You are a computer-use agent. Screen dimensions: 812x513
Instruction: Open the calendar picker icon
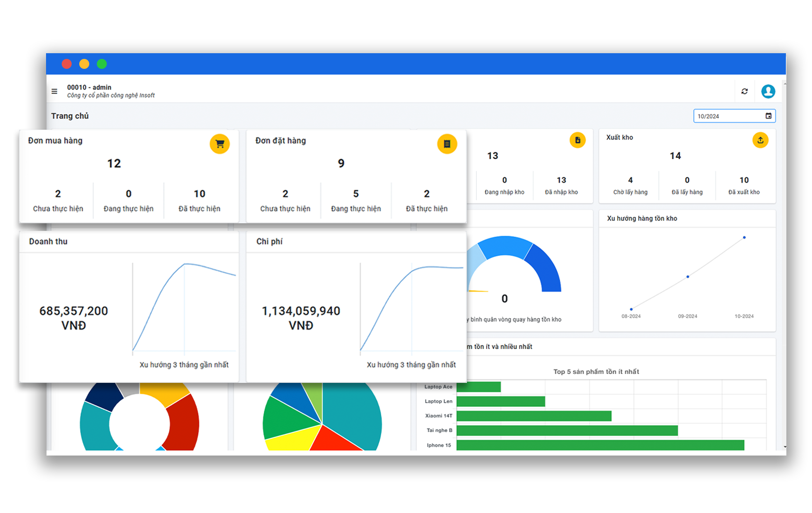(768, 116)
